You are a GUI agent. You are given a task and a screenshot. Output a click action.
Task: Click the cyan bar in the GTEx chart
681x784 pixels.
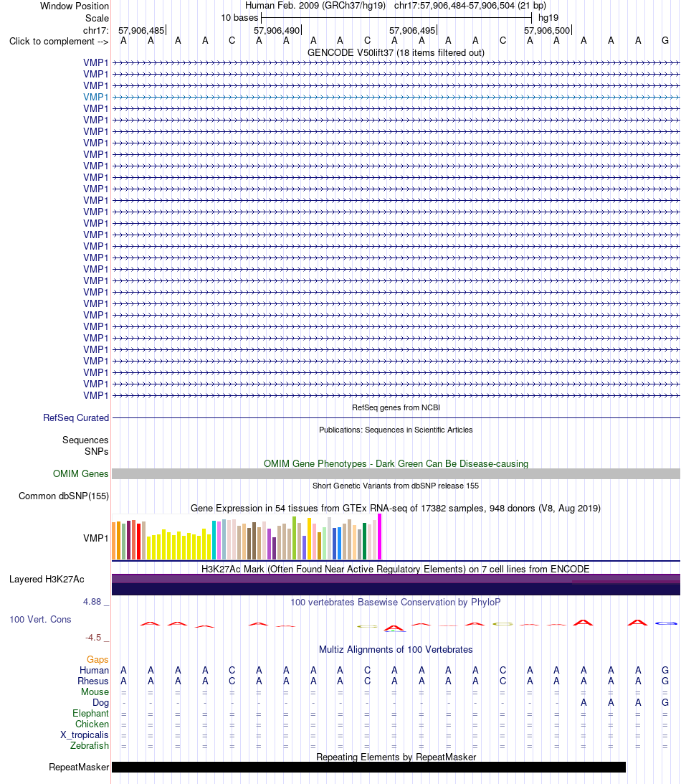coord(214,540)
